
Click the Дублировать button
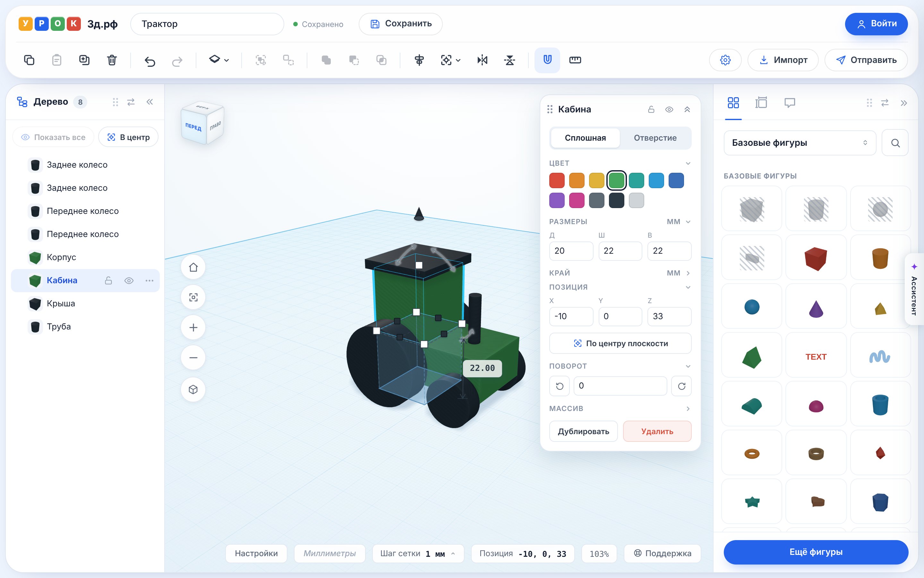(x=583, y=432)
